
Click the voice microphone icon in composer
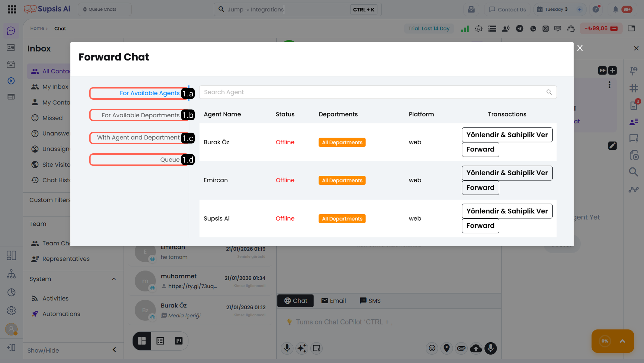pyautogui.click(x=287, y=348)
